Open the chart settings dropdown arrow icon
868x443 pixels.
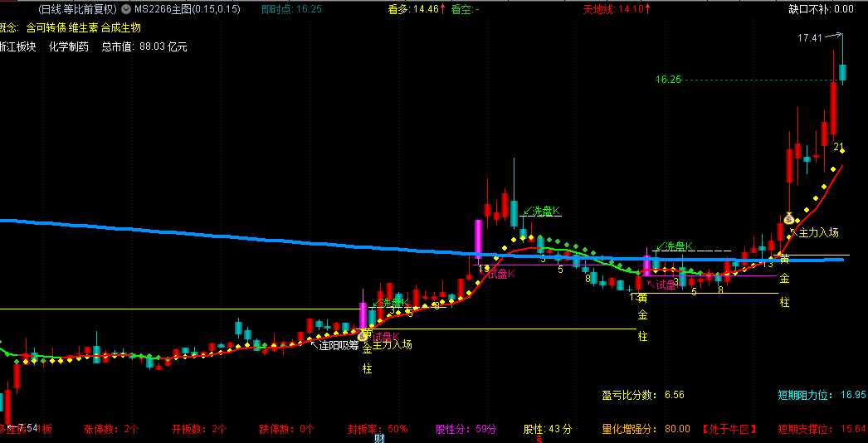125,10
